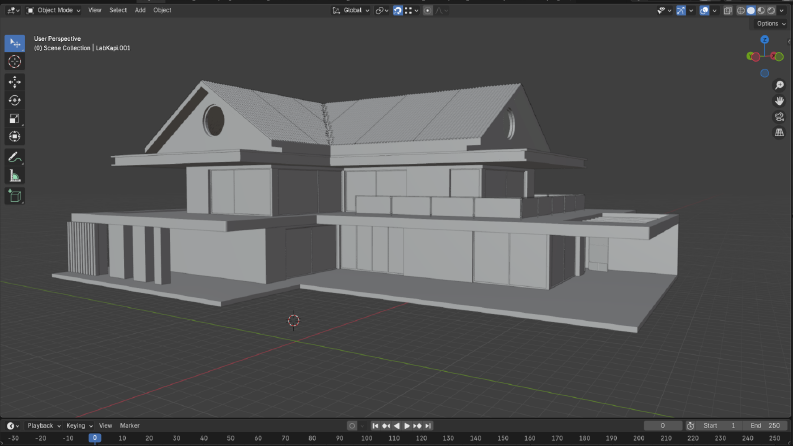Image resolution: width=793 pixels, height=446 pixels.
Task: Activate the Annotate pencil tool
Action: tap(15, 157)
